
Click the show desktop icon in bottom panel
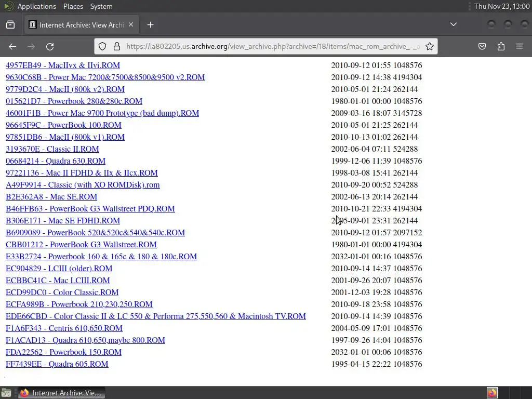pyautogui.click(x=6, y=393)
